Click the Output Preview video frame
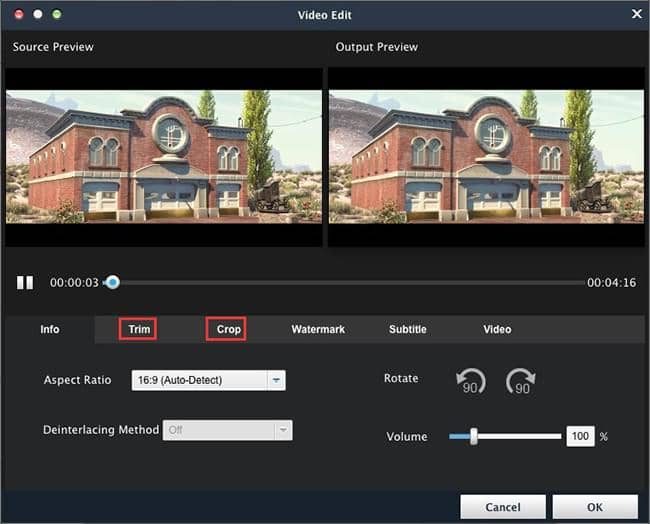Image resolution: width=650 pixels, height=524 pixels. (x=486, y=157)
